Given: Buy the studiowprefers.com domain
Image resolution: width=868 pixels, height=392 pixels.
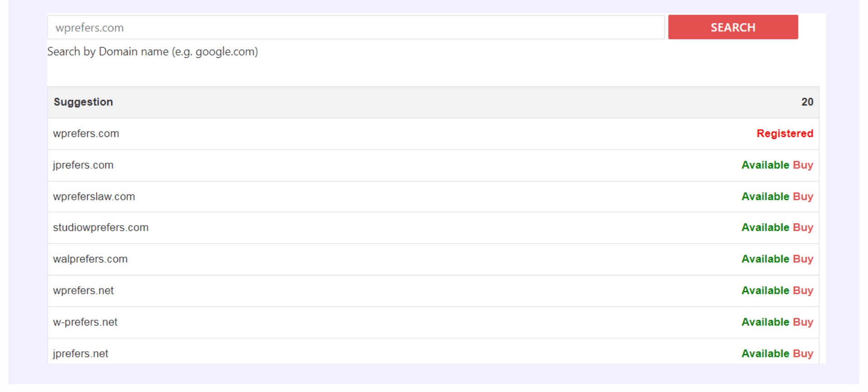Looking at the screenshot, I should pos(803,227).
